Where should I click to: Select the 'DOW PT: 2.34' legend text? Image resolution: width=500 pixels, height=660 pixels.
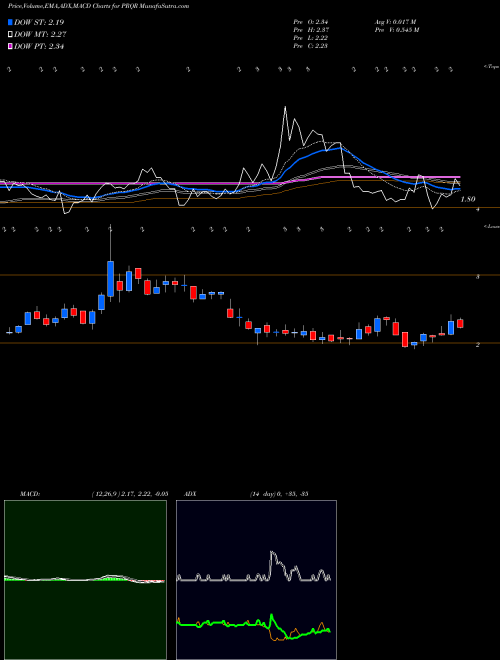[x=39, y=46]
